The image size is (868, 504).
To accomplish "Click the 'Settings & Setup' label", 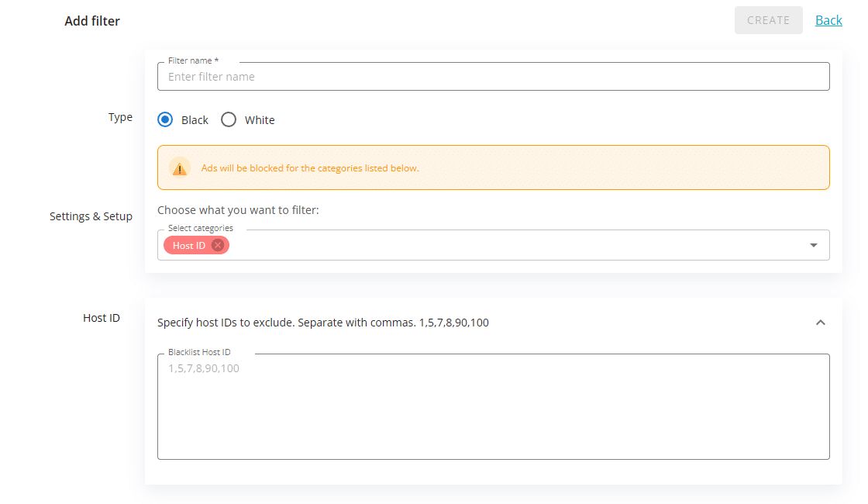I will (91, 216).
